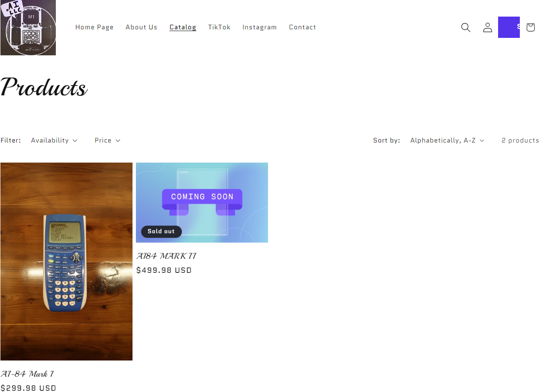
Task: Go to Home Page menu item
Action: [x=95, y=27]
